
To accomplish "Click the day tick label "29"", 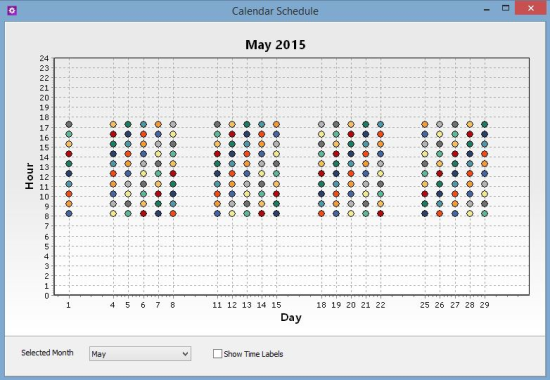I will coord(484,305).
